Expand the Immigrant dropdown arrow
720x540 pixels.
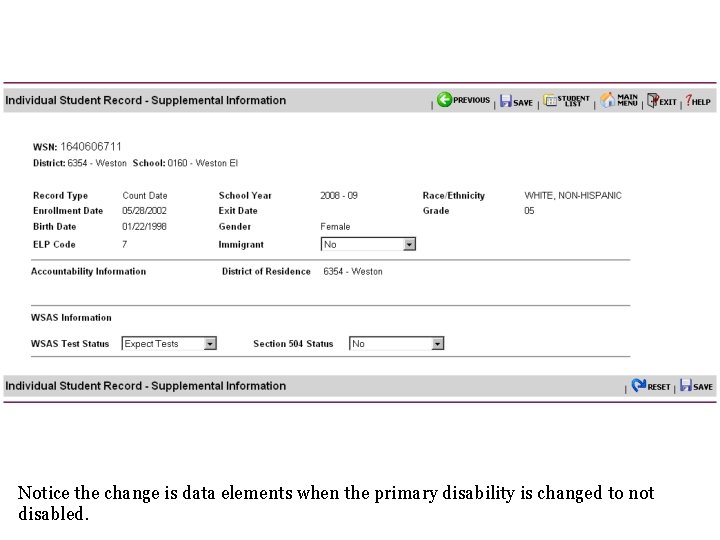409,244
